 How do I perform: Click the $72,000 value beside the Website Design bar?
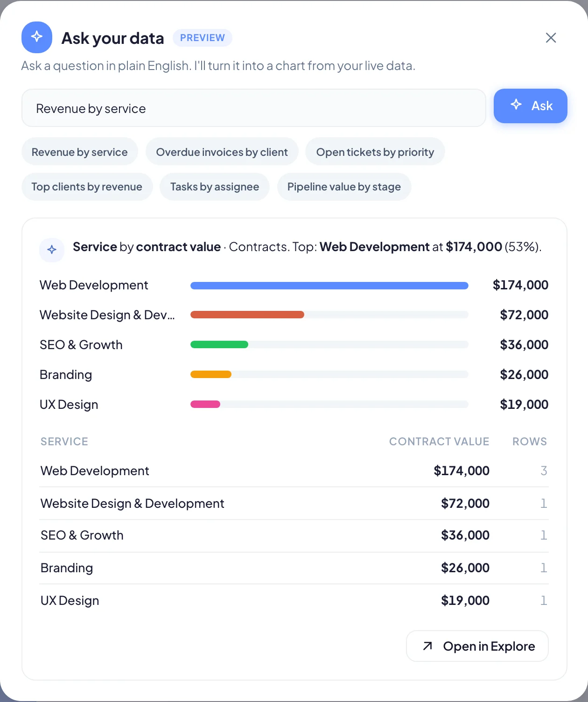524,315
